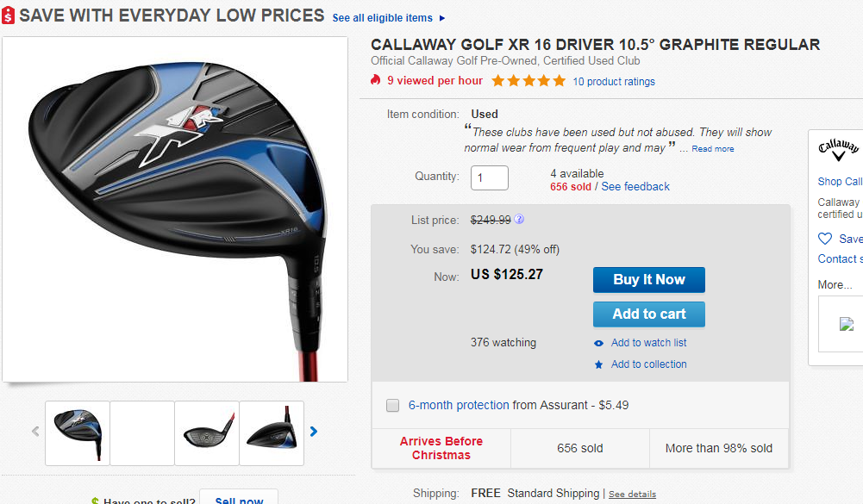Click the heart icon to save the seller
The height and width of the screenshot is (504, 863).
(x=825, y=239)
